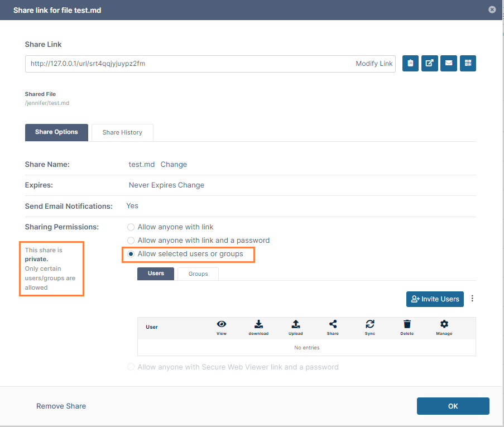Click the download icon in permissions table
This screenshot has width=504, height=427.
point(258,324)
